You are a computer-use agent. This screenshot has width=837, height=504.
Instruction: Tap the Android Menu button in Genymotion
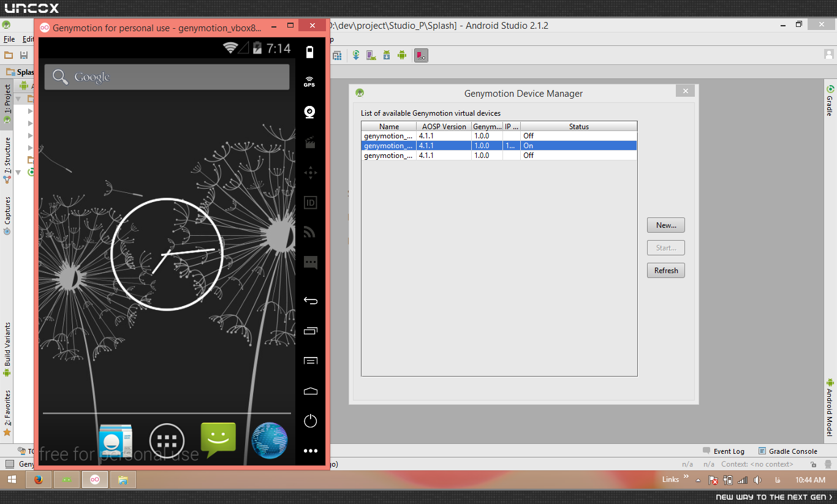tap(311, 361)
